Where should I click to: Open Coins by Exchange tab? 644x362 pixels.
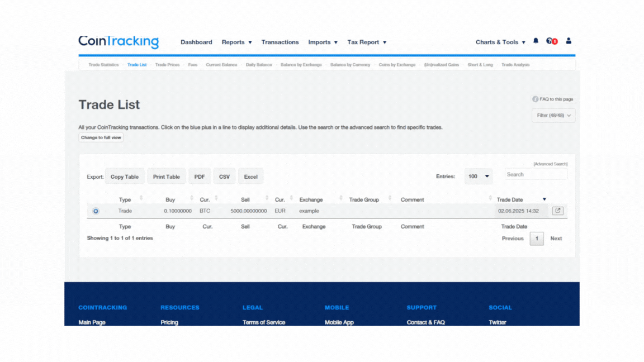click(x=397, y=65)
